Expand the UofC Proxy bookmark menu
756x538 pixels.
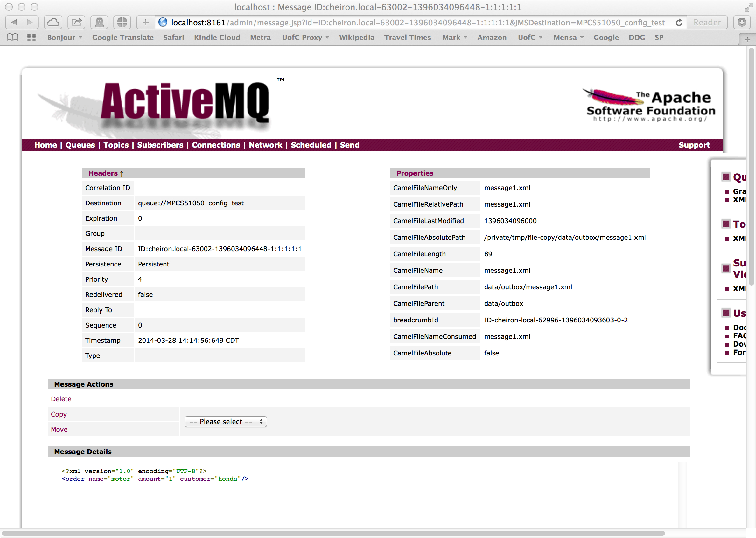pos(305,38)
